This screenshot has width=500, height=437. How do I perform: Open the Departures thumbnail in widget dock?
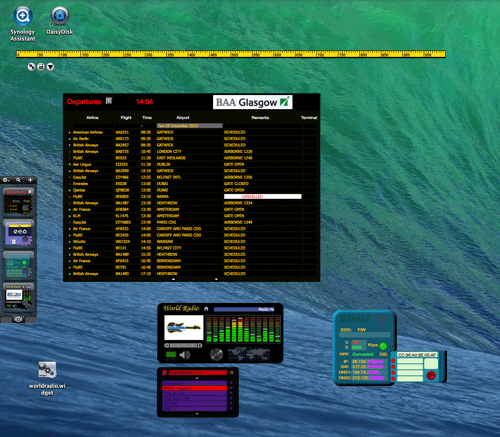click(x=18, y=201)
